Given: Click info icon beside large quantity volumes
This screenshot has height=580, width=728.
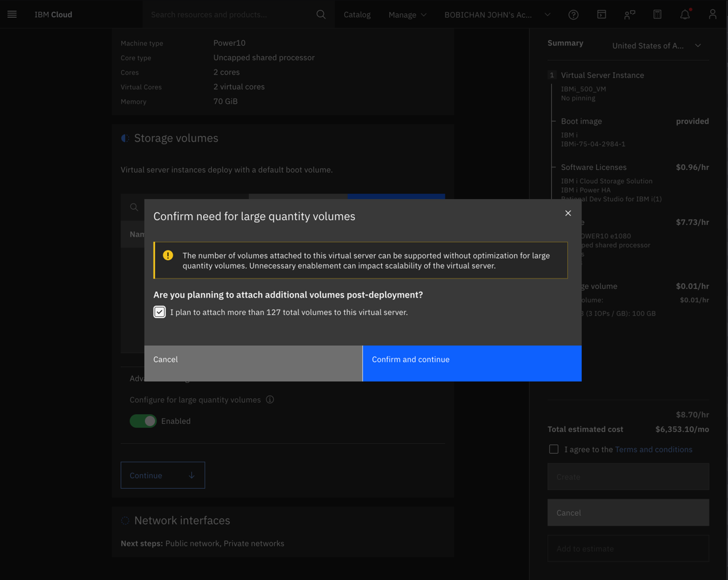Looking at the screenshot, I should pyautogui.click(x=270, y=399).
